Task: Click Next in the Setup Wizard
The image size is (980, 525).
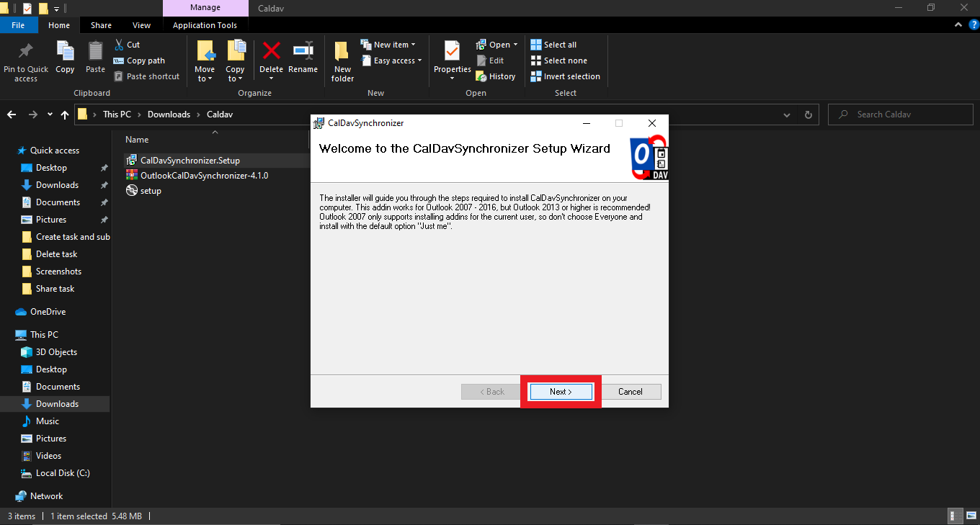Action: point(561,392)
